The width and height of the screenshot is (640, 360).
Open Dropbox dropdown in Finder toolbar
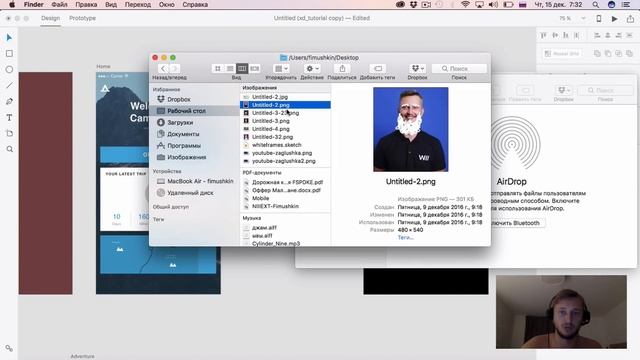[418, 69]
